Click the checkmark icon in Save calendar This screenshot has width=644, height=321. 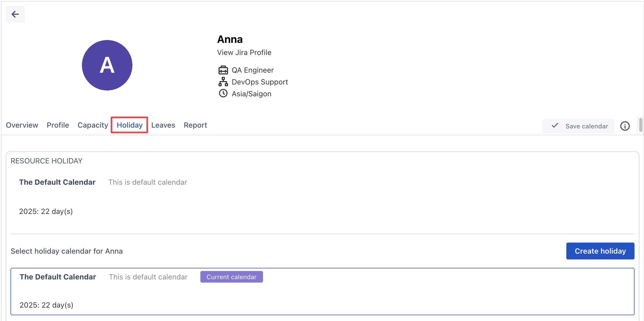tap(555, 126)
